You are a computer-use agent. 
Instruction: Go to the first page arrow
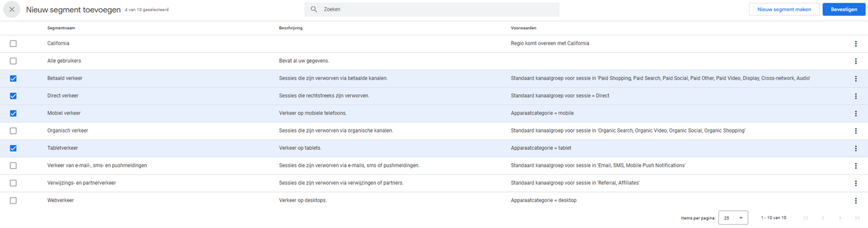[x=806, y=217]
